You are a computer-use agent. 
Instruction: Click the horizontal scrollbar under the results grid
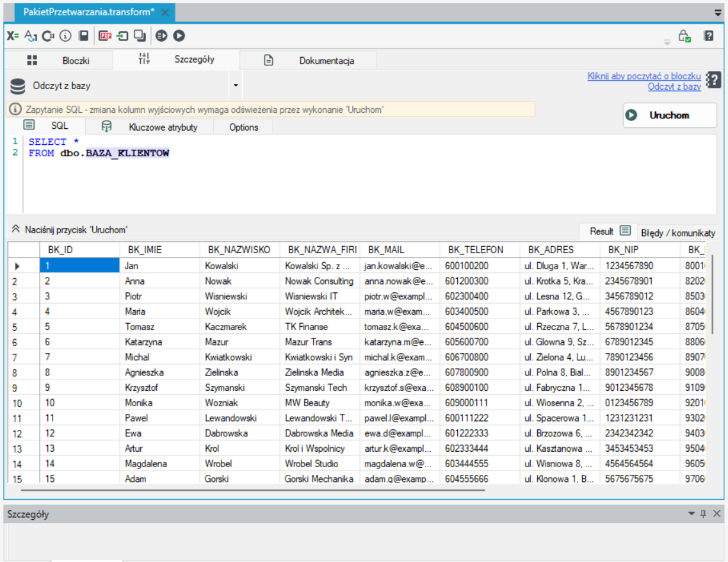point(253,490)
